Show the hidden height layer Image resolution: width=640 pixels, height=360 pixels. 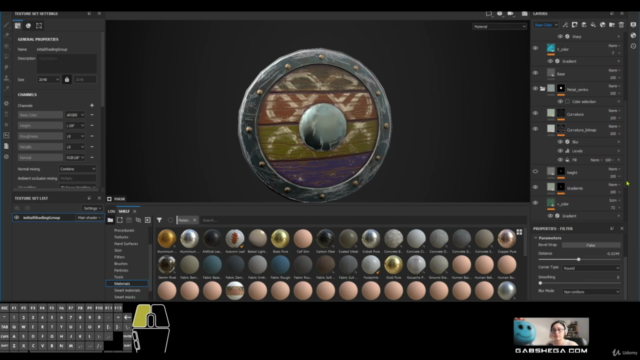point(535,172)
